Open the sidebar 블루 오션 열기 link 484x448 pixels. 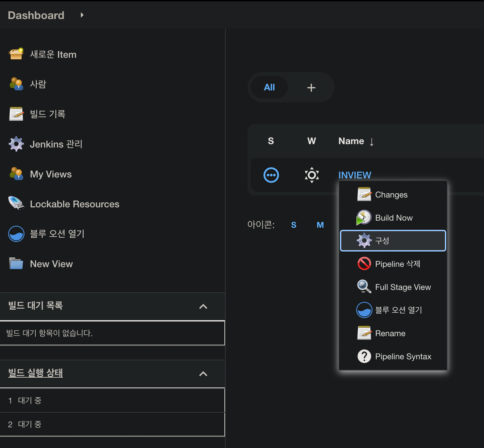57,234
